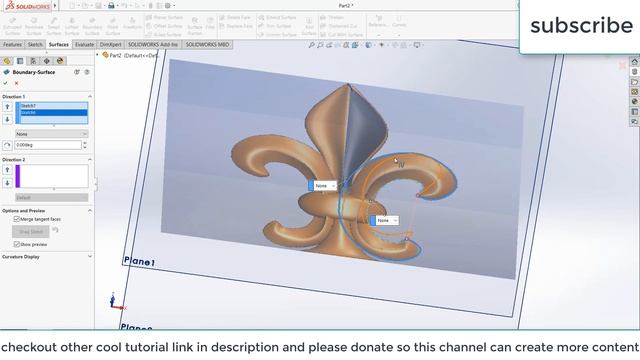
Task: Confirm the Boundary-Surface with the green checkmark
Action: click(5, 83)
